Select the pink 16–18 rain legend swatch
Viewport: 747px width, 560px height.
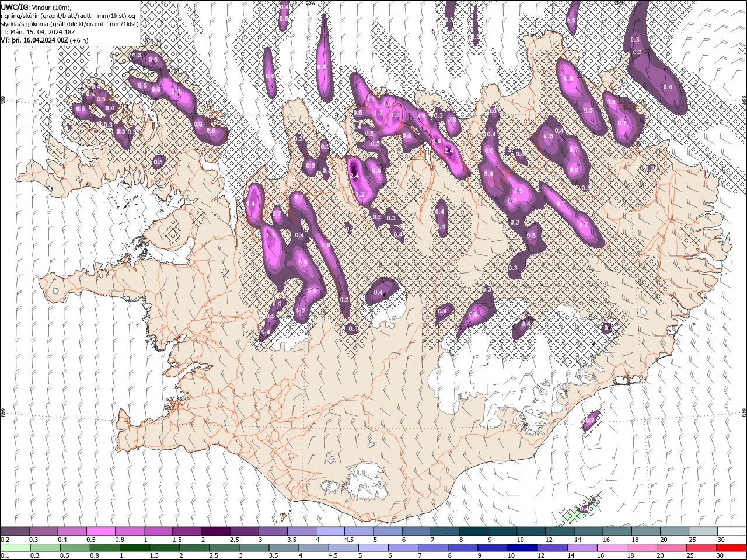point(611,547)
